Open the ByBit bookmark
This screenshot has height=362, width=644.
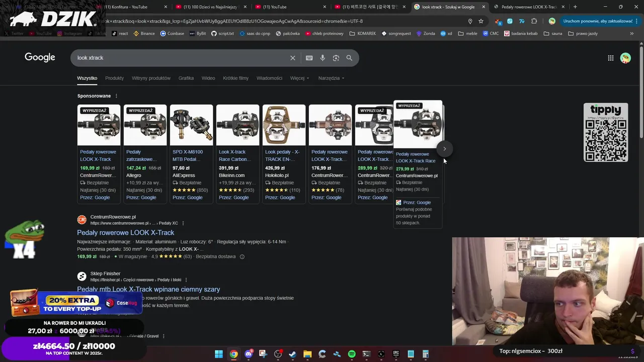[x=197, y=34]
